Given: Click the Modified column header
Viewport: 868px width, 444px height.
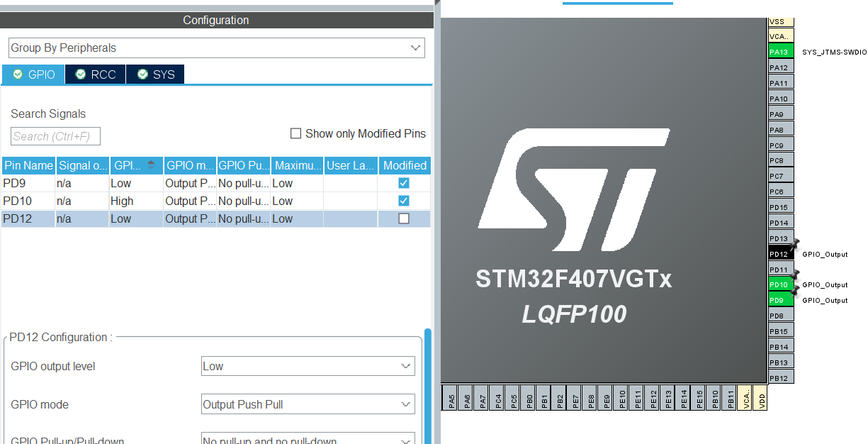Looking at the screenshot, I should (x=405, y=165).
